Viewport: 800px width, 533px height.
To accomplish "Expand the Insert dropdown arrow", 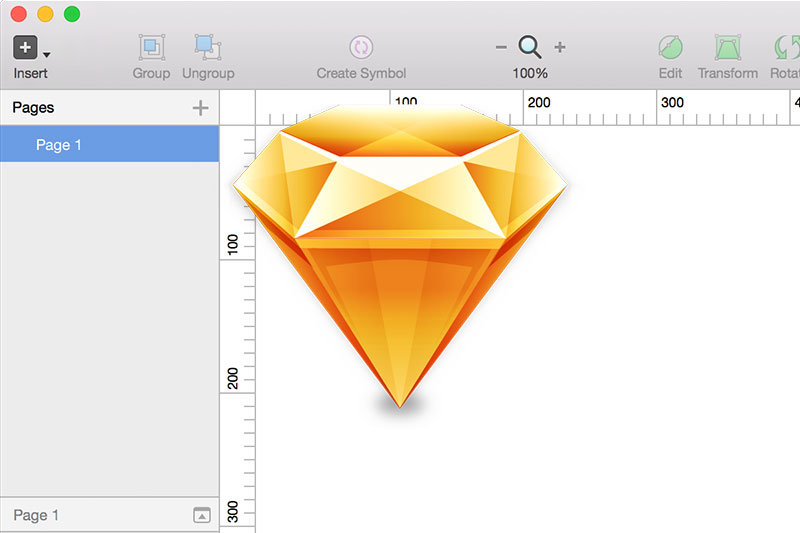I will (46, 55).
